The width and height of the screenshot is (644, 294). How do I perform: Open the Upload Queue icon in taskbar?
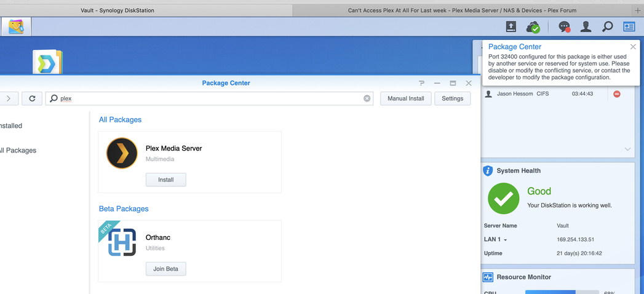[x=511, y=27]
